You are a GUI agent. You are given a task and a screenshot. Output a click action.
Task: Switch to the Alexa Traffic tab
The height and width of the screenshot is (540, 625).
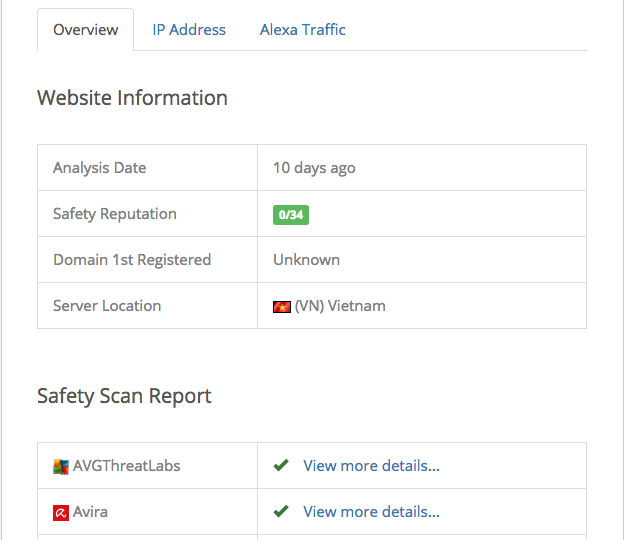tap(303, 30)
